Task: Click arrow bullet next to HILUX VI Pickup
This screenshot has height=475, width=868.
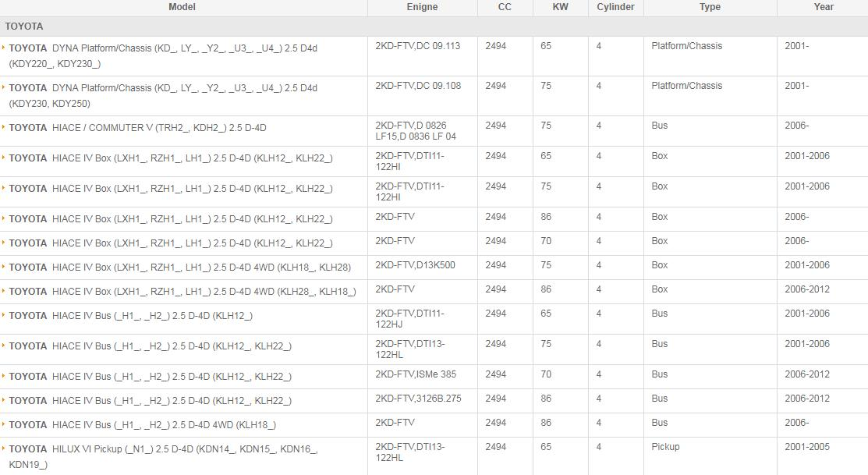Action: pos(4,448)
